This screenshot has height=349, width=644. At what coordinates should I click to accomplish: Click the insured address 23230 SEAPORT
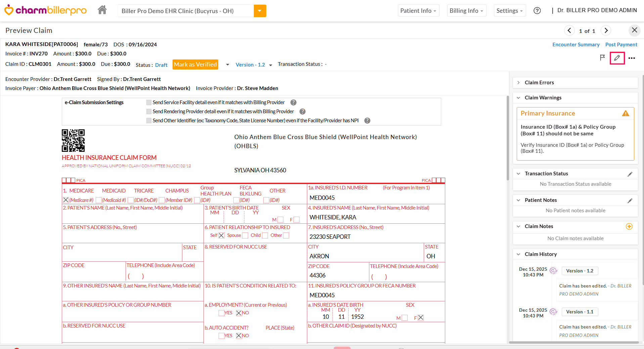330,237
